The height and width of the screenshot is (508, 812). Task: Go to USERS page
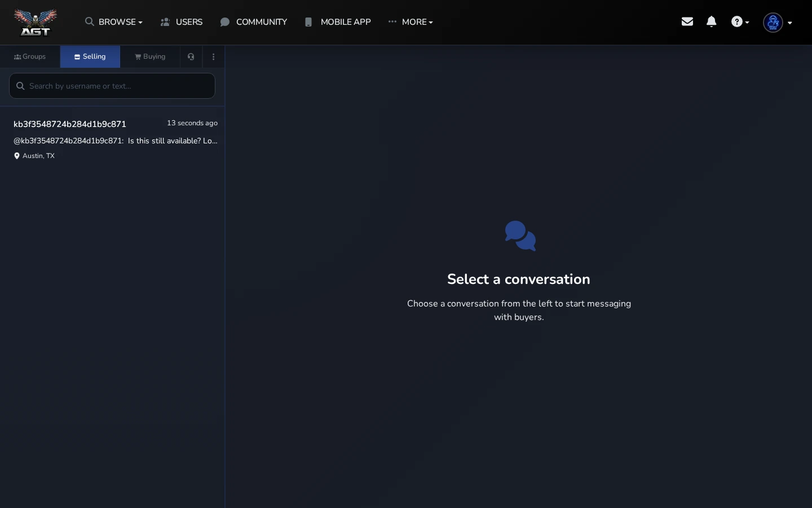click(x=182, y=22)
